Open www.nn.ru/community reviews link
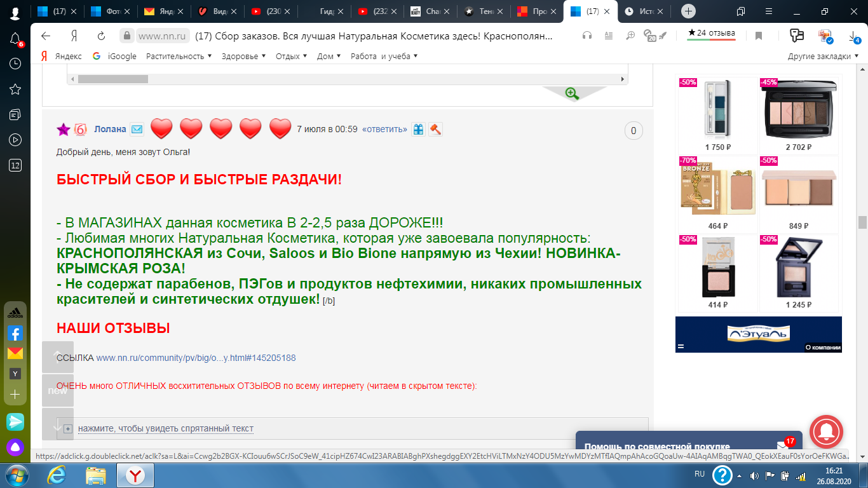Image resolution: width=868 pixels, height=488 pixels. tap(196, 358)
